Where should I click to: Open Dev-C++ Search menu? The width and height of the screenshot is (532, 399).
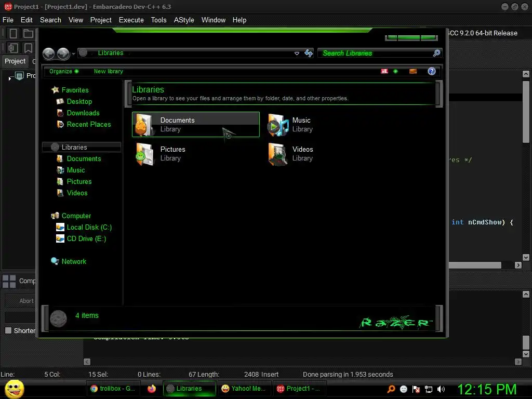(50, 20)
